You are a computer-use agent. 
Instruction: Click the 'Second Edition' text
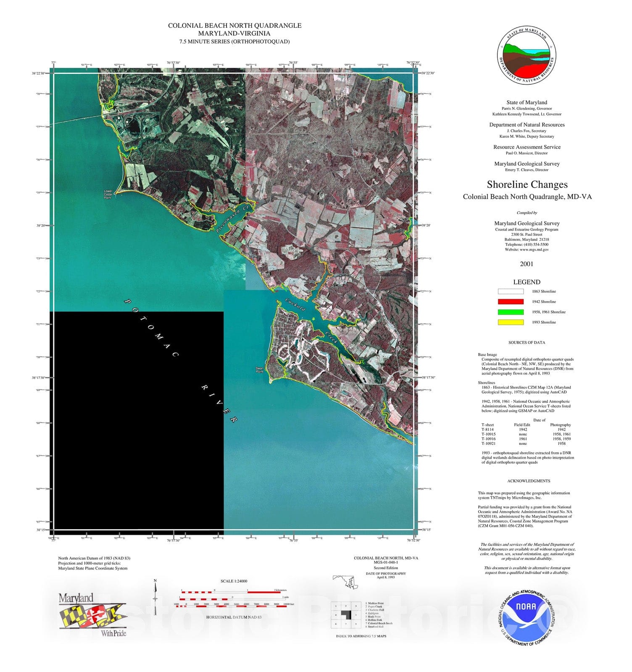coord(386,568)
